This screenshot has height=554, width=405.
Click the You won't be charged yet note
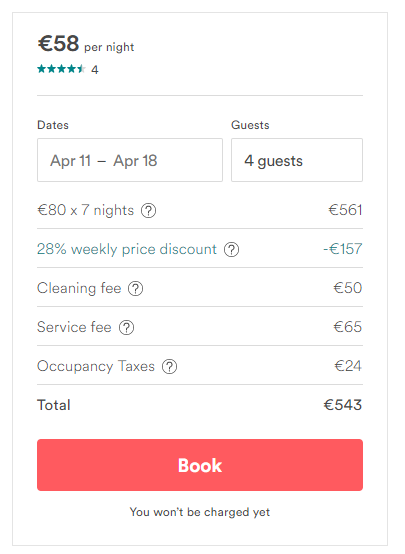coord(200,512)
